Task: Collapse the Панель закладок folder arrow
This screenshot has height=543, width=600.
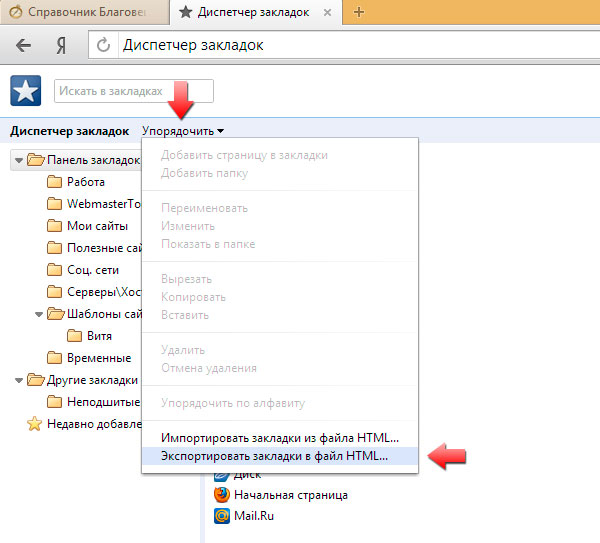Action: 18,160
